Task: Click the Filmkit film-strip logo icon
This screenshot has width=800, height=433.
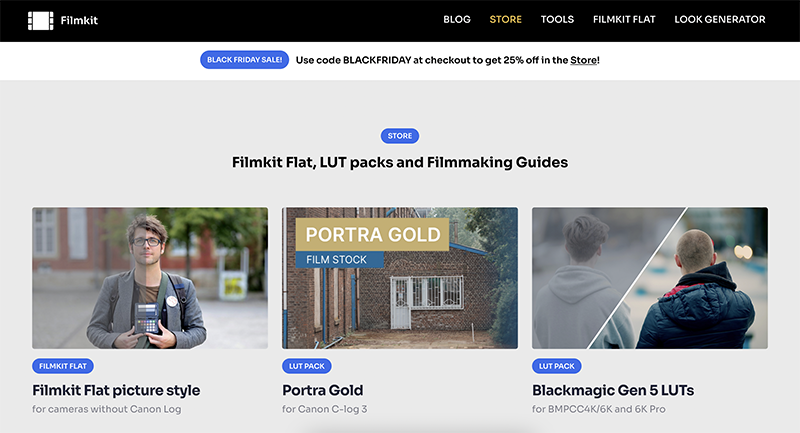Action: click(x=41, y=20)
